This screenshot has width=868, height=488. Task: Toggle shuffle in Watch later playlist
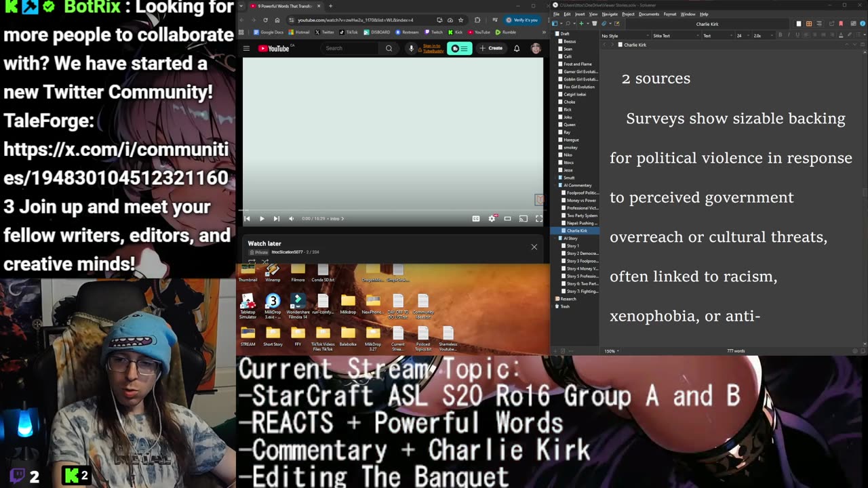point(265,262)
